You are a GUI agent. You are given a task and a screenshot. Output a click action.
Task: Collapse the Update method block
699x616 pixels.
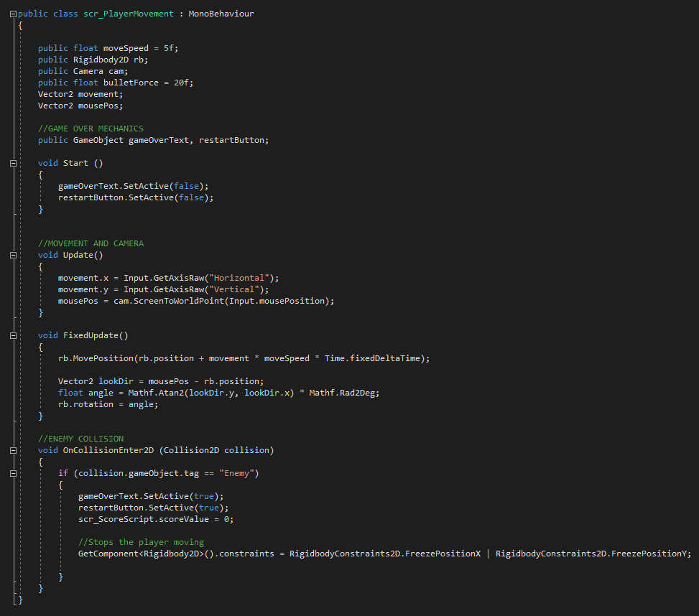(x=13, y=255)
